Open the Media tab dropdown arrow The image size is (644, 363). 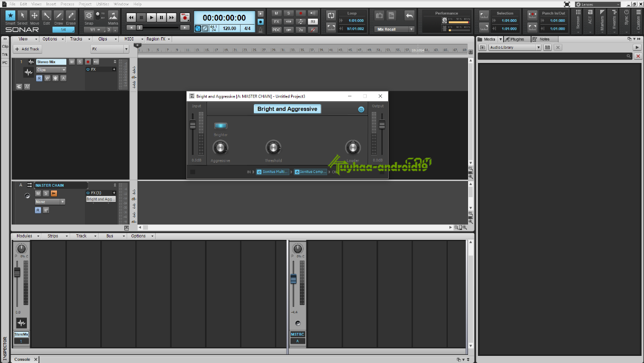pos(500,39)
